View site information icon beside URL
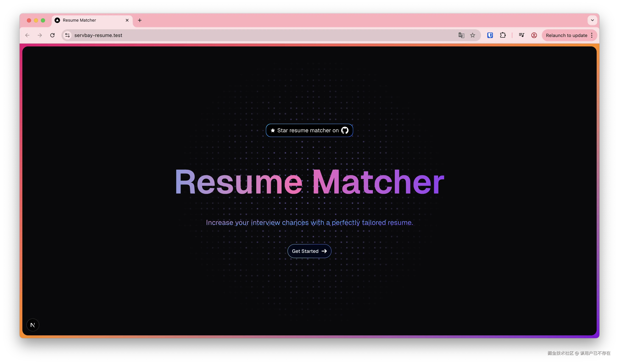 [x=67, y=35]
